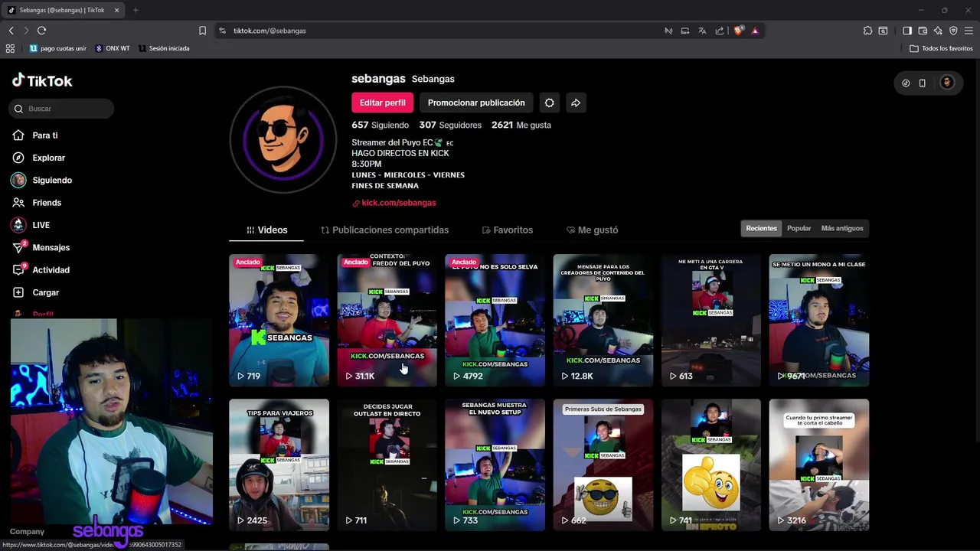The height and width of the screenshot is (551, 980).
Task: View 307 Seguidores list
Action: pyautogui.click(x=450, y=125)
